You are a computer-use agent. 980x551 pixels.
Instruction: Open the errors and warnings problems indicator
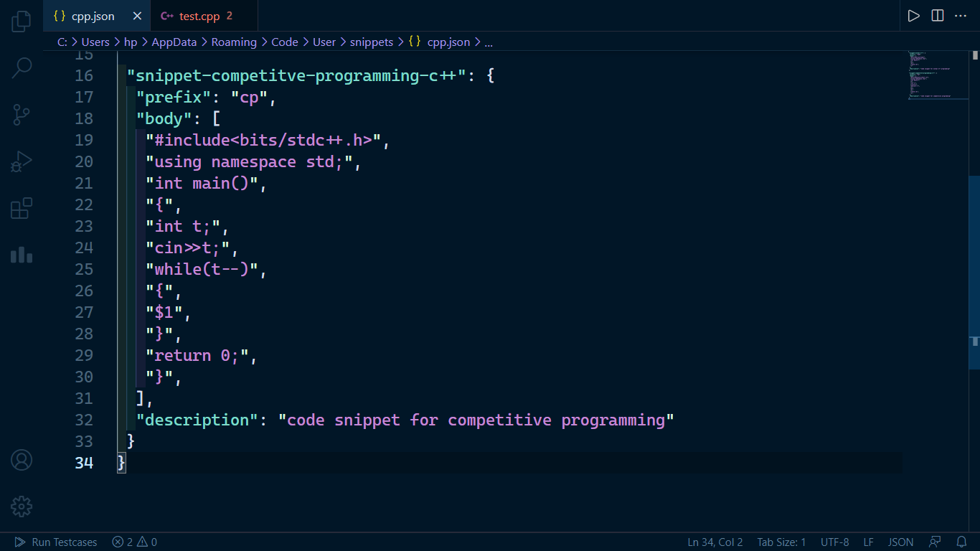click(x=134, y=542)
